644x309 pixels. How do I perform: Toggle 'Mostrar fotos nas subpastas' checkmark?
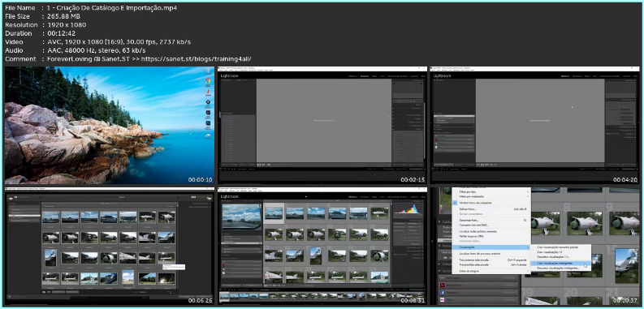[455, 203]
